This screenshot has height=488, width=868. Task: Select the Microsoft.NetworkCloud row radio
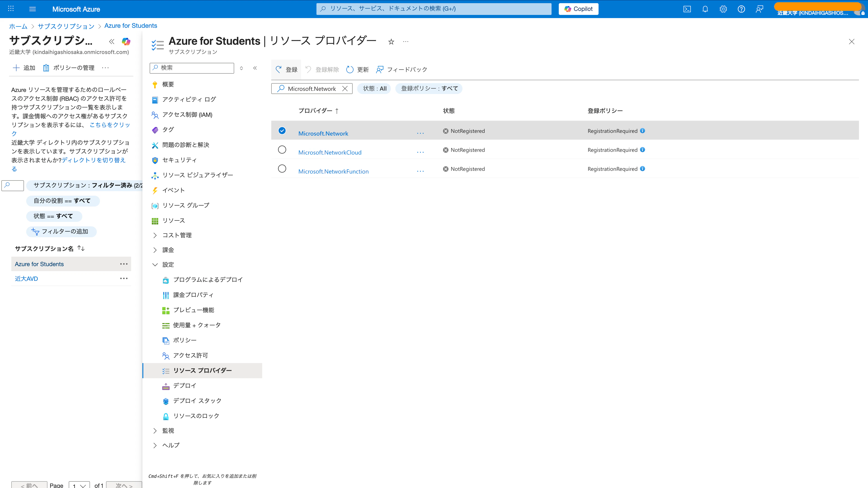(x=282, y=150)
